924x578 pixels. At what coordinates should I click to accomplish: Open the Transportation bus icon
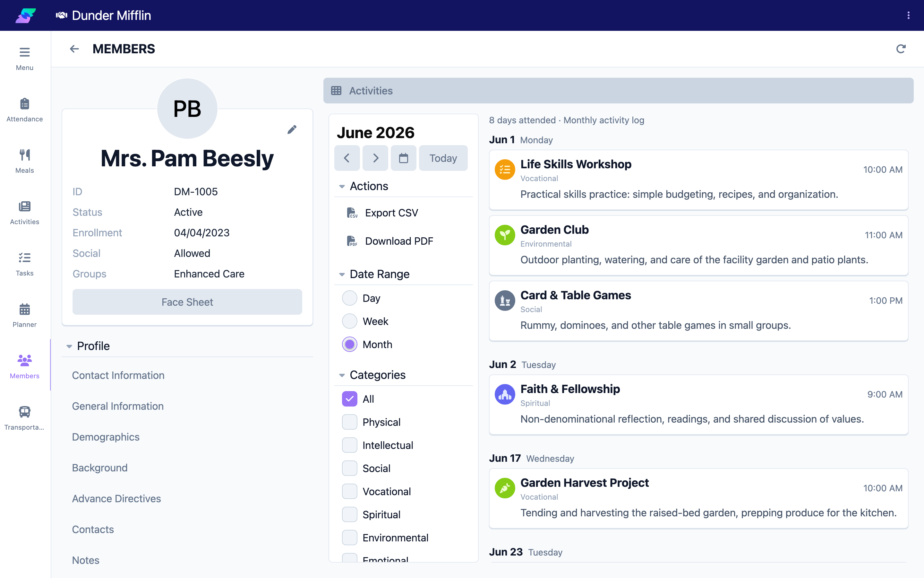[x=24, y=412]
